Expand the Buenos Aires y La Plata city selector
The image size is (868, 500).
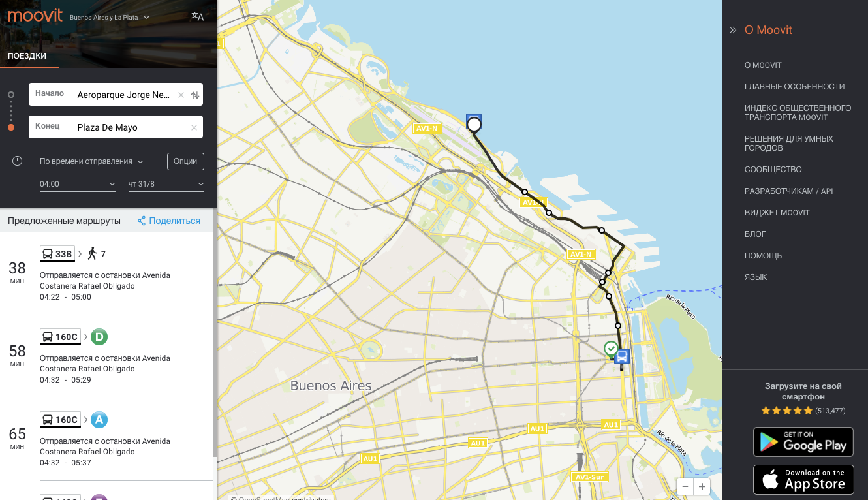tap(109, 18)
